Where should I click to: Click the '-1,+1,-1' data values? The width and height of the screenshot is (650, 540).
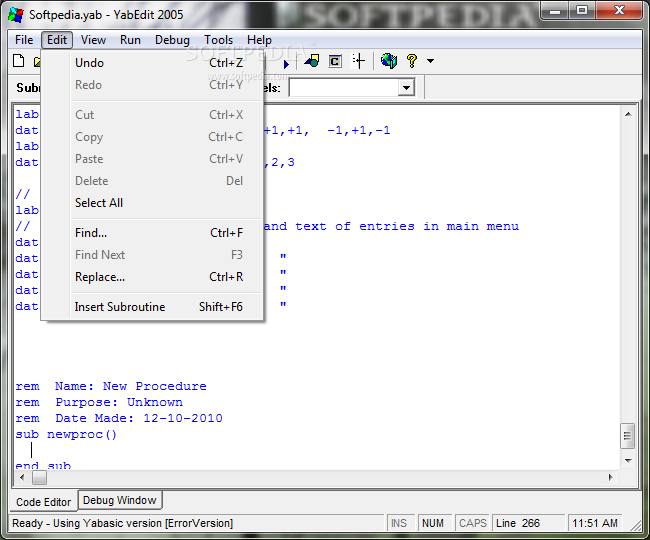point(359,131)
